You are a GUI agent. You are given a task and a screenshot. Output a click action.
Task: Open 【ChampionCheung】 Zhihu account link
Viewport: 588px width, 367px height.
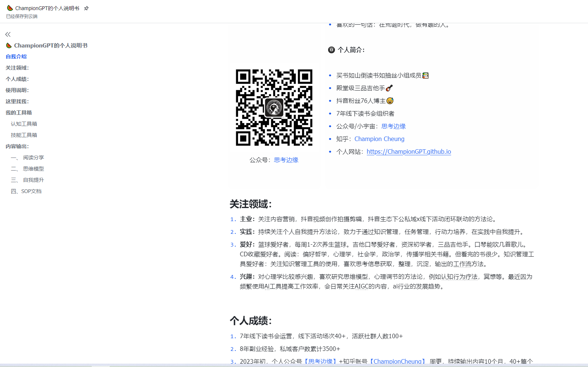[x=397, y=361]
